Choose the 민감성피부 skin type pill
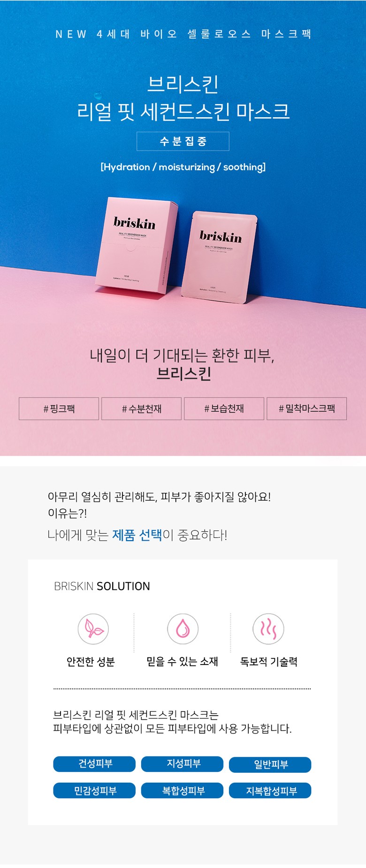366x868 pixels. (94, 791)
